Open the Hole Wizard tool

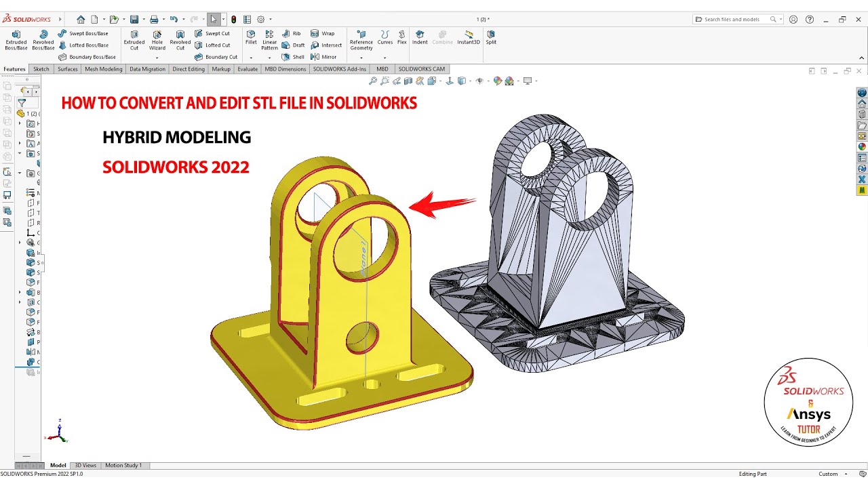tap(157, 41)
